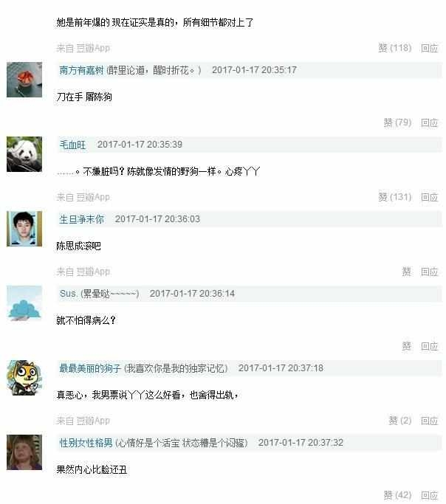Visit 性别女性格男's user profile link
This screenshot has width=446, height=504.
pyautogui.click(x=86, y=443)
